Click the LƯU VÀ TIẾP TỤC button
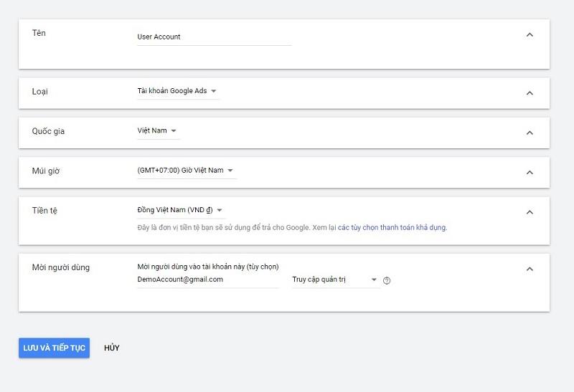 55,348
